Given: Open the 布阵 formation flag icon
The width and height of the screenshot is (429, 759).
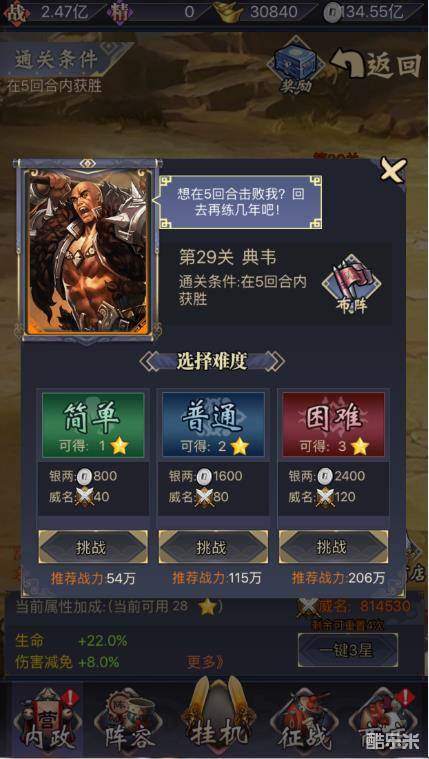Looking at the screenshot, I should tap(352, 286).
